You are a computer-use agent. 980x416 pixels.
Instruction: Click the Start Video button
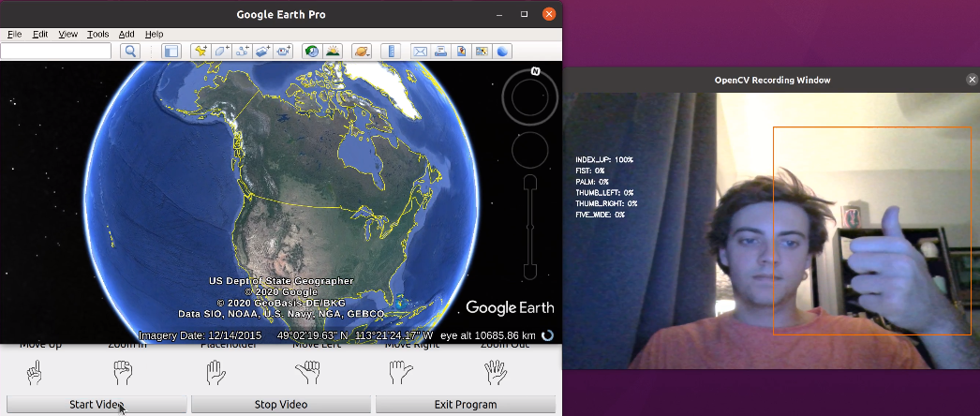coord(97,404)
